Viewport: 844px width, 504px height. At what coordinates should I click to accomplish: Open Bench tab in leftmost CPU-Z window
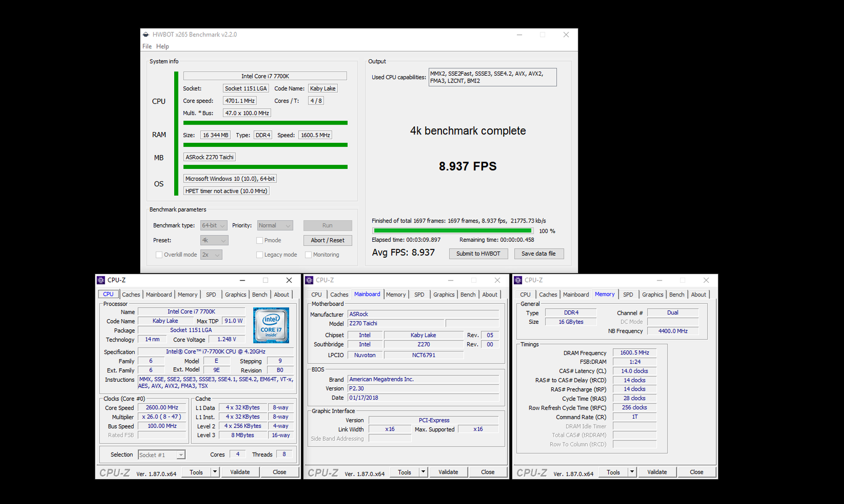click(x=260, y=294)
